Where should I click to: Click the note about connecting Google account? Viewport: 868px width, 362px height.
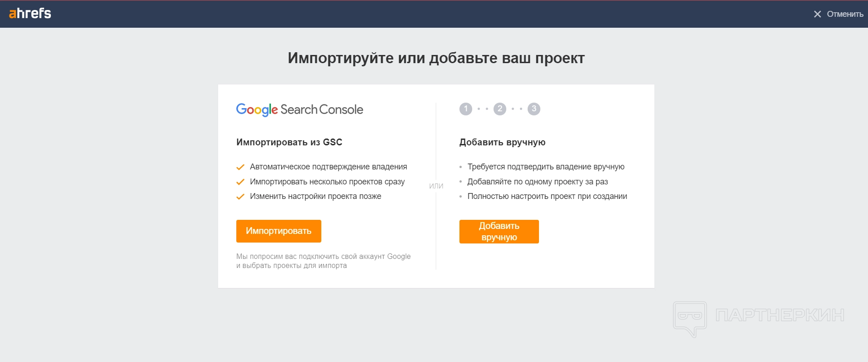click(x=324, y=261)
